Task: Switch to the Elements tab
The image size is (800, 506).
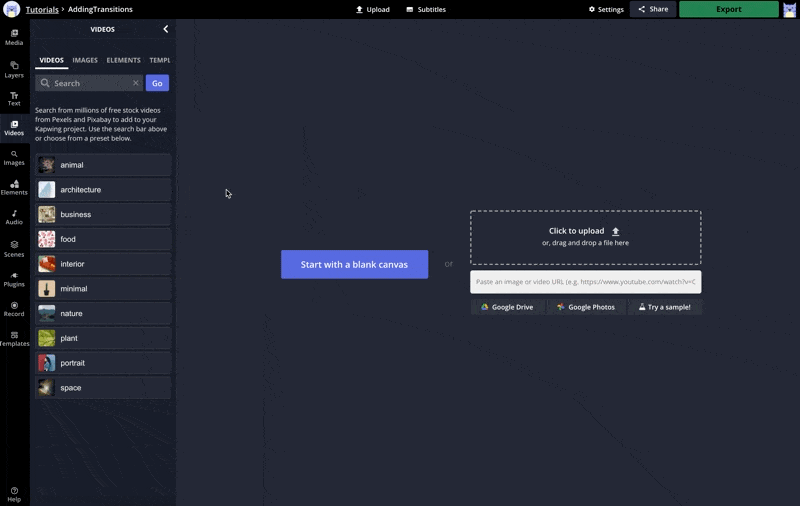Action: (123, 60)
